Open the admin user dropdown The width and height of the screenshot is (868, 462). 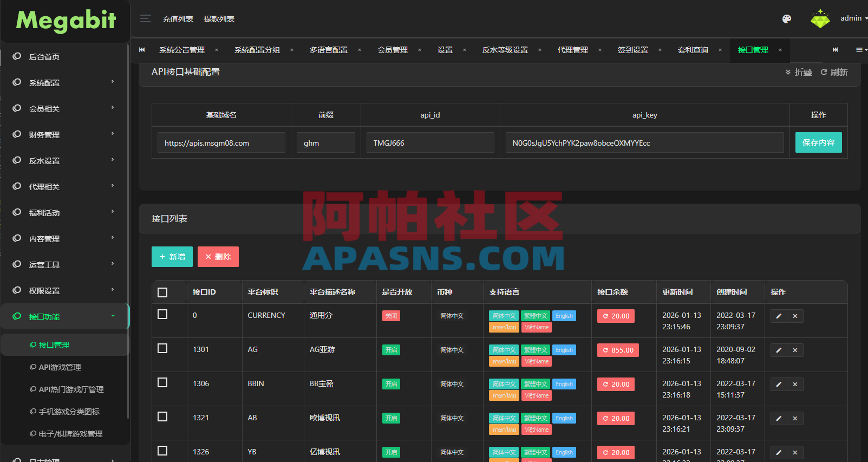pyautogui.click(x=853, y=18)
